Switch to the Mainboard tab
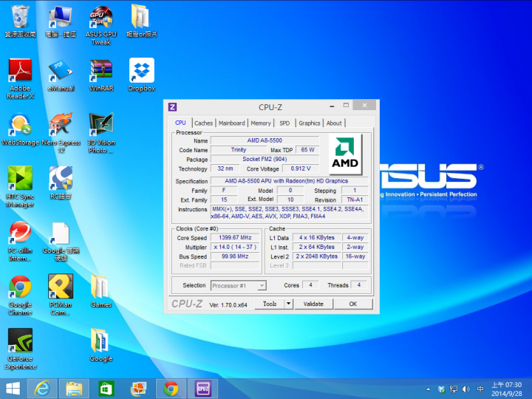Viewport: 532px width, 399px height. (232, 123)
